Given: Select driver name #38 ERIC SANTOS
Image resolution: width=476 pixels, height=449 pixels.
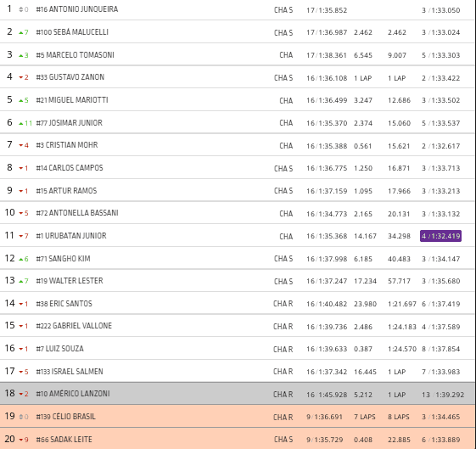Looking at the screenshot, I should pos(64,304).
